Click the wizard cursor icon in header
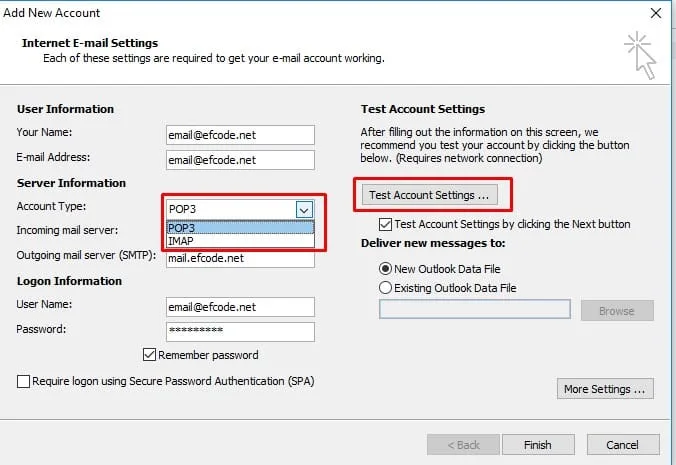The height and width of the screenshot is (465, 676). pos(639,55)
